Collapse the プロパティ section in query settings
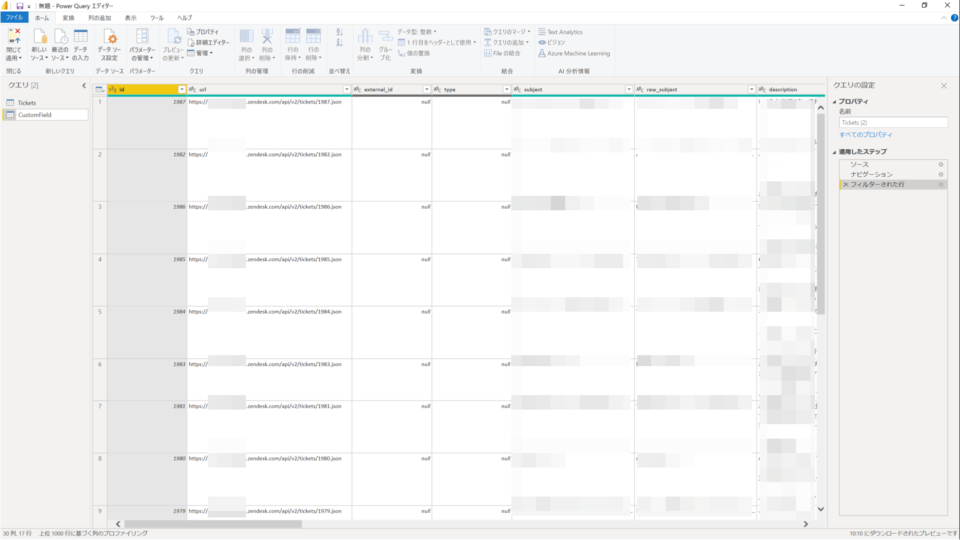Screen dimensions: 960x540 click(835, 102)
